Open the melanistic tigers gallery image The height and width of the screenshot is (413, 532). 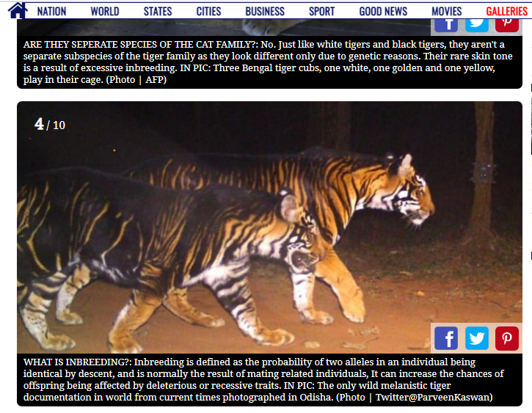[269, 227]
